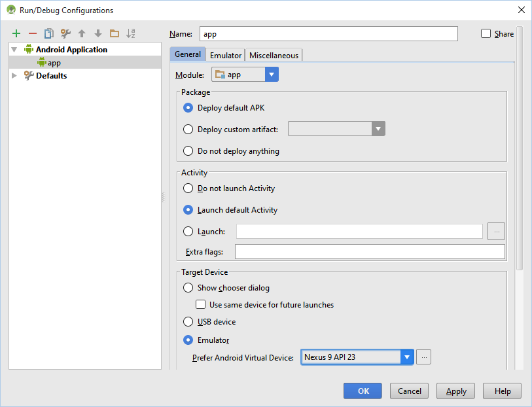Click the Apply button
532x407 pixels.
point(456,391)
